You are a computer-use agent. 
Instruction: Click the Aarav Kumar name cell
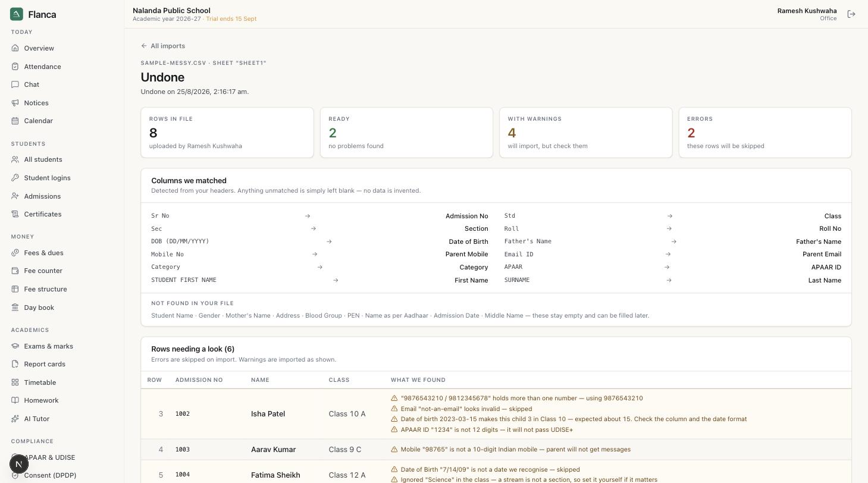[x=273, y=450]
